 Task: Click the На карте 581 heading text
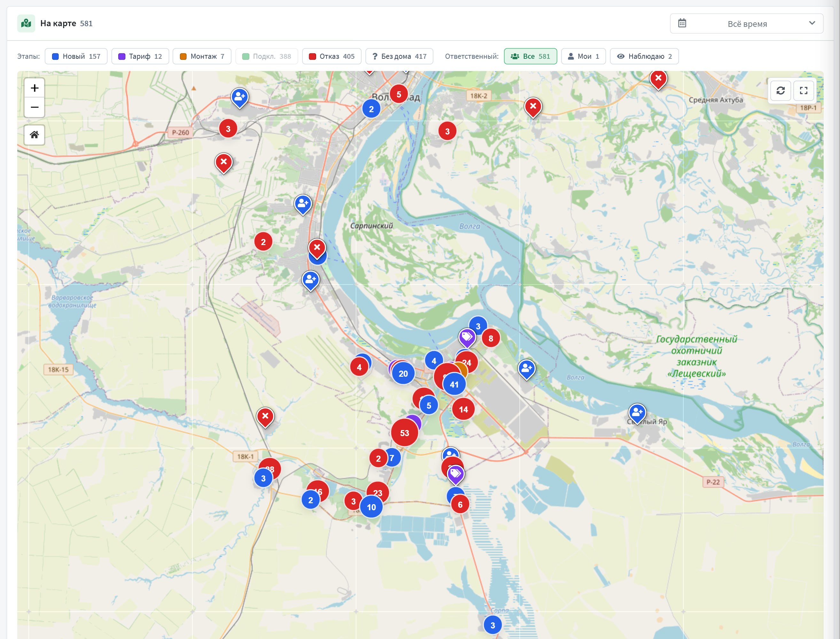click(x=66, y=24)
